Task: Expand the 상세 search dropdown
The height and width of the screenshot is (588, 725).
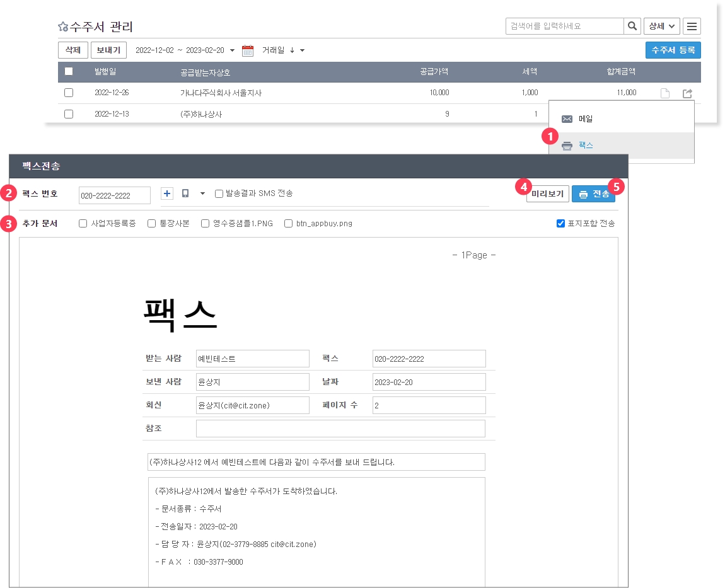Action: (661, 26)
